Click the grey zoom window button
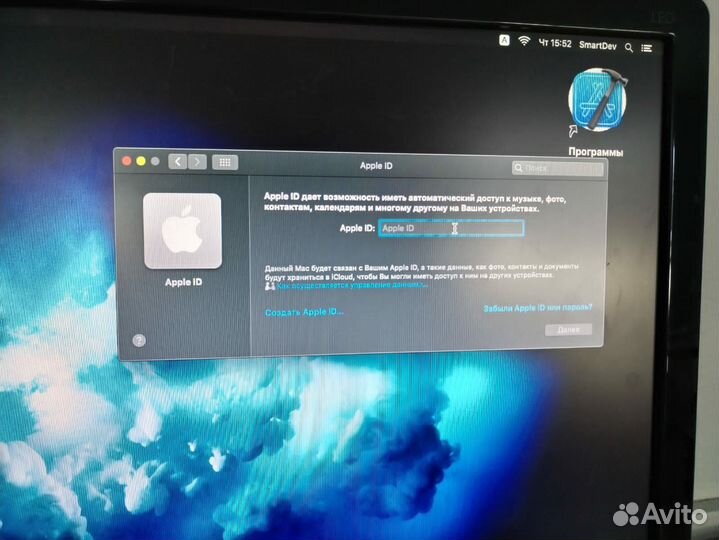This screenshot has height=540, width=719. click(x=155, y=161)
